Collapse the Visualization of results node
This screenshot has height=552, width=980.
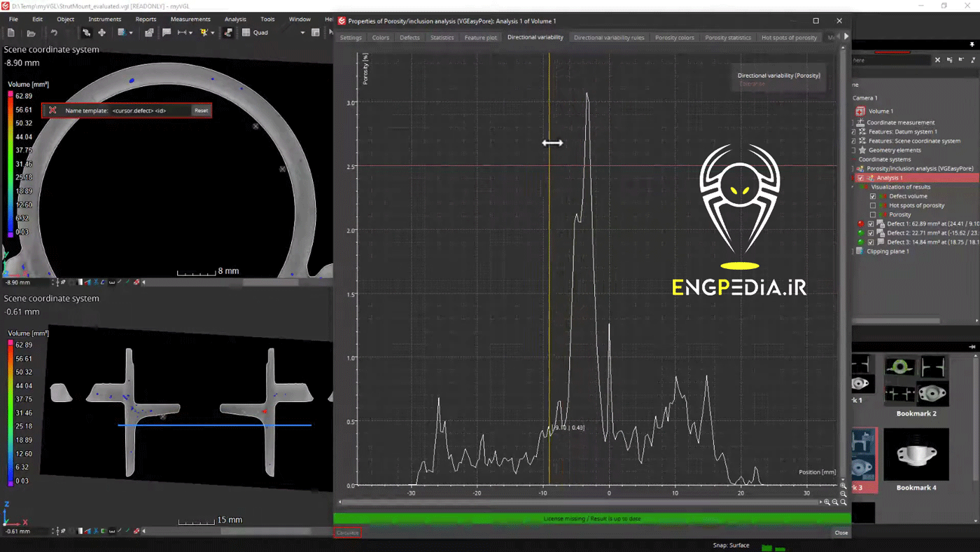[x=853, y=187]
